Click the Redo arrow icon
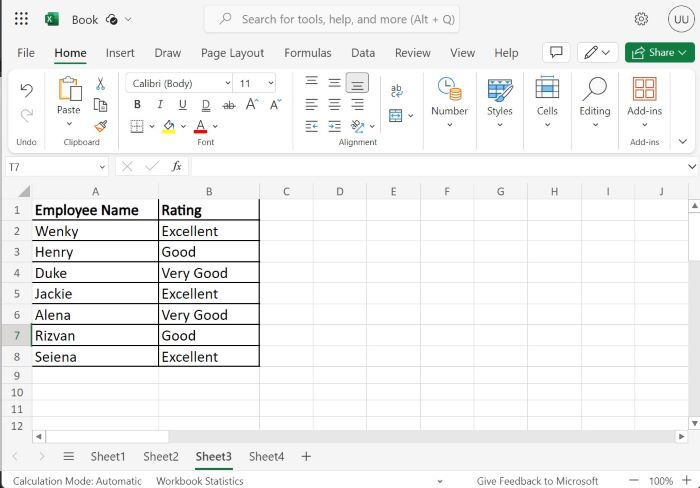700x488 pixels. pyautogui.click(x=26, y=116)
